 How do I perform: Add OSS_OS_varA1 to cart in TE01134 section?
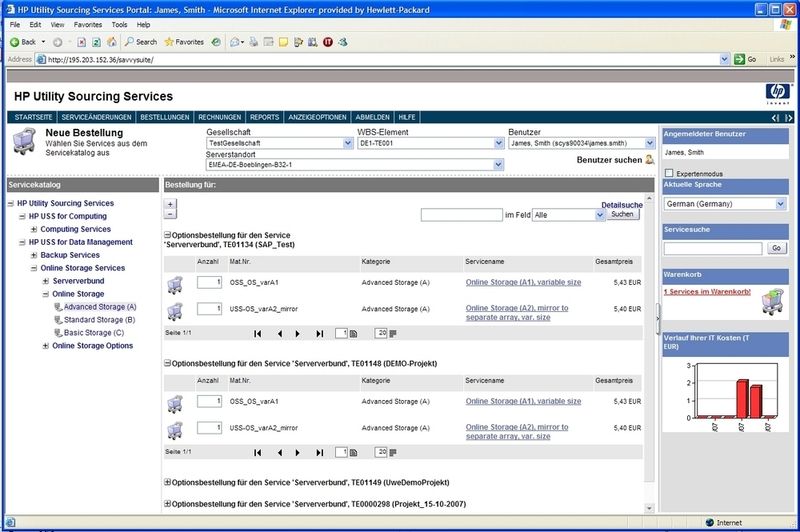pyautogui.click(x=175, y=285)
